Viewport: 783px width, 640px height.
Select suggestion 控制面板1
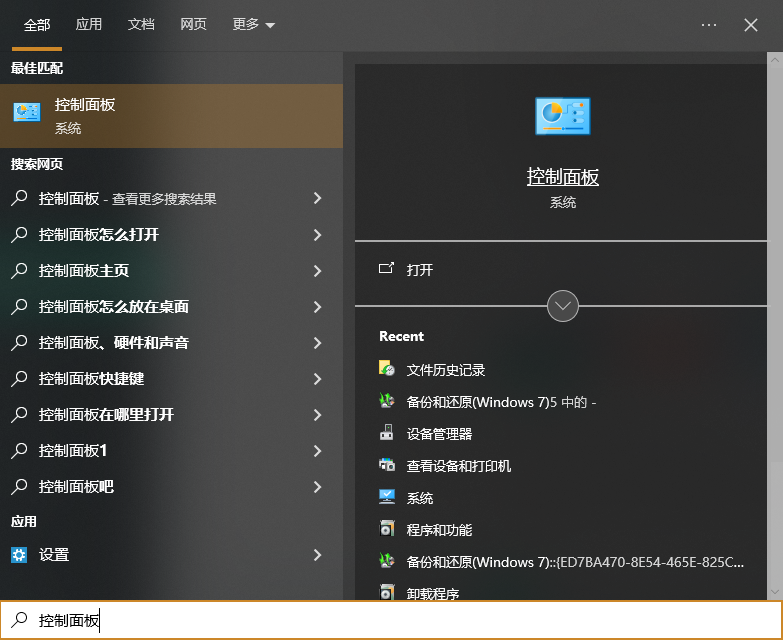click(x=171, y=450)
